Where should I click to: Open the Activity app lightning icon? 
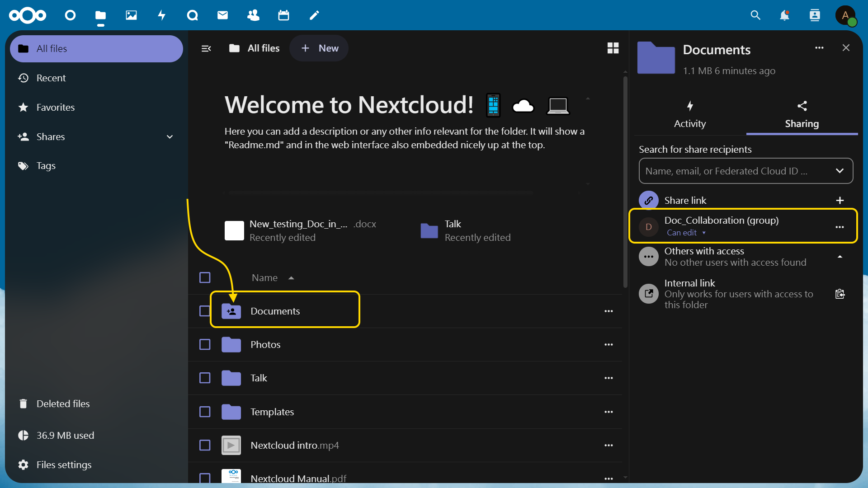[x=161, y=15]
